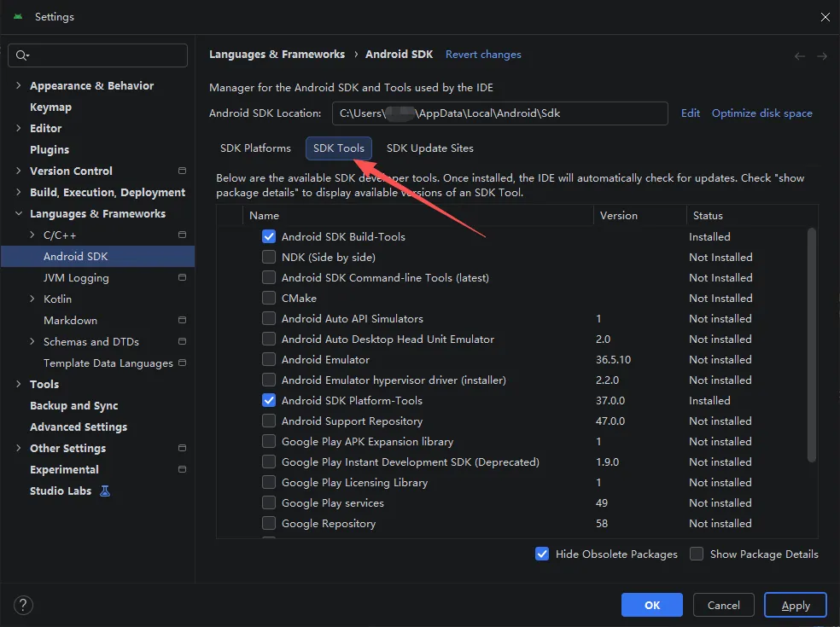This screenshot has width=840, height=627.
Task: Switch to the SDK Platforms tab
Action: tap(255, 148)
